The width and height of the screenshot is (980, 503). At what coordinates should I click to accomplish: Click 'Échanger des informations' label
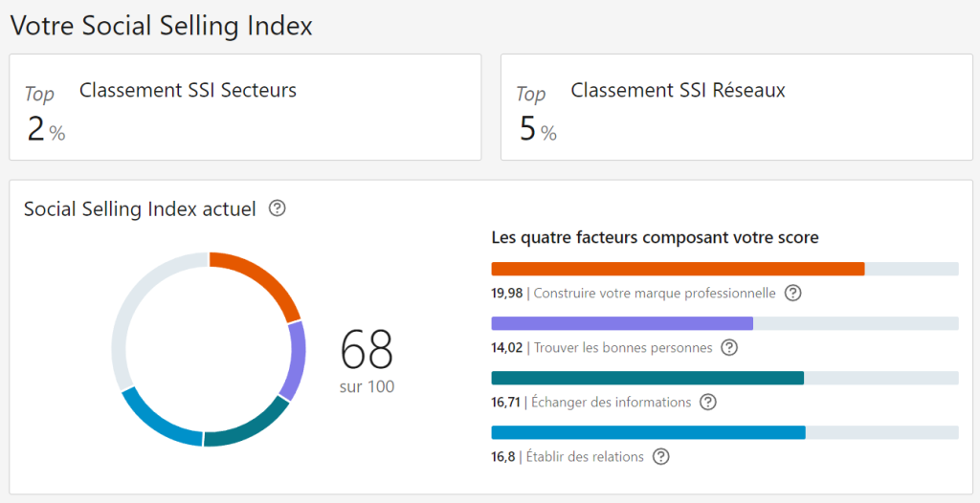612,402
